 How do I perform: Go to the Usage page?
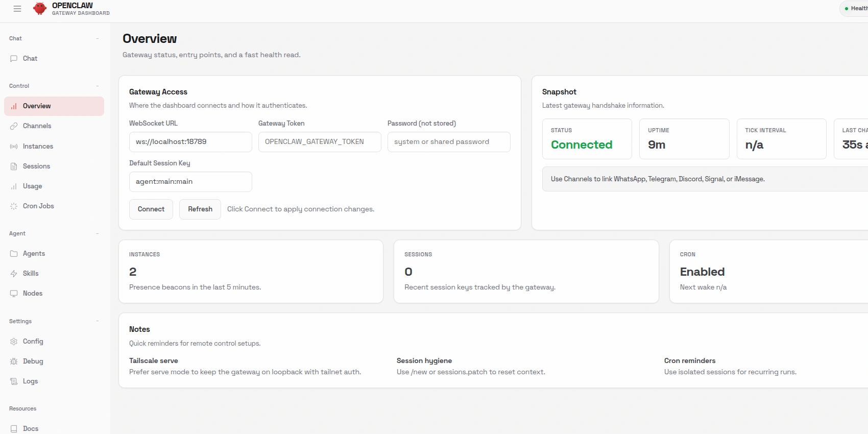[32, 186]
